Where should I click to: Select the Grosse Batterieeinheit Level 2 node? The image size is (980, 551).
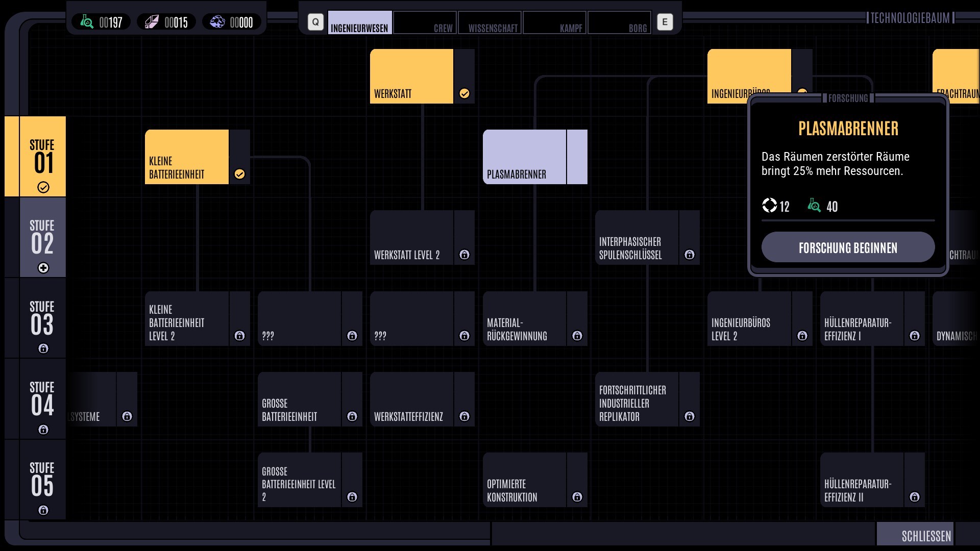point(310,480)
